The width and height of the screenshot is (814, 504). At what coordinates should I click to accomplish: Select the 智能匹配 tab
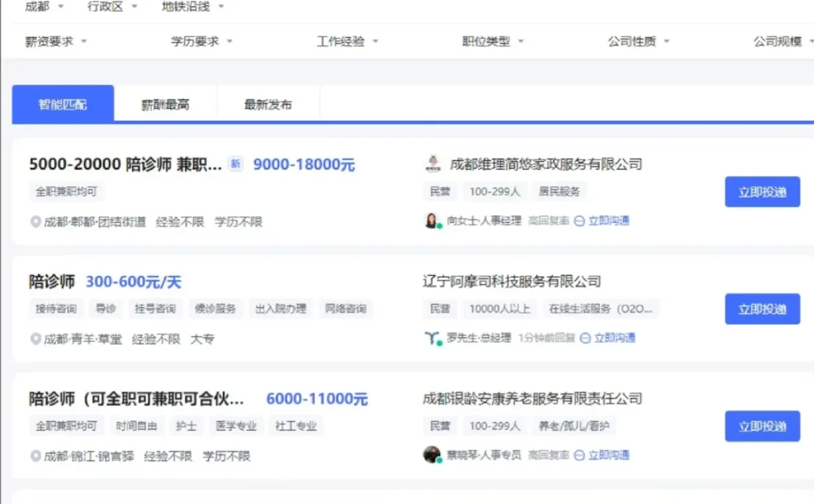(x=63, y=103)
